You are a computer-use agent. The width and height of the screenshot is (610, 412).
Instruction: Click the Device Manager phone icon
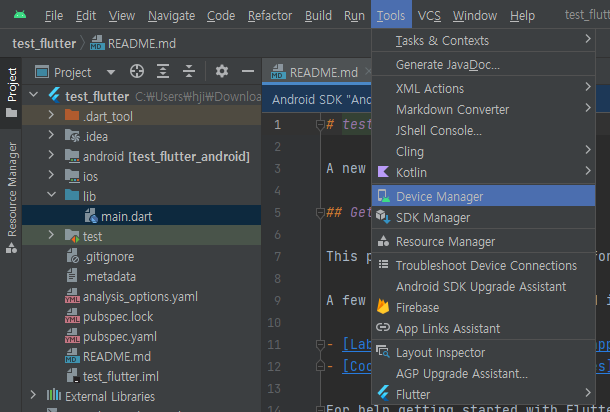click(384, 196)
